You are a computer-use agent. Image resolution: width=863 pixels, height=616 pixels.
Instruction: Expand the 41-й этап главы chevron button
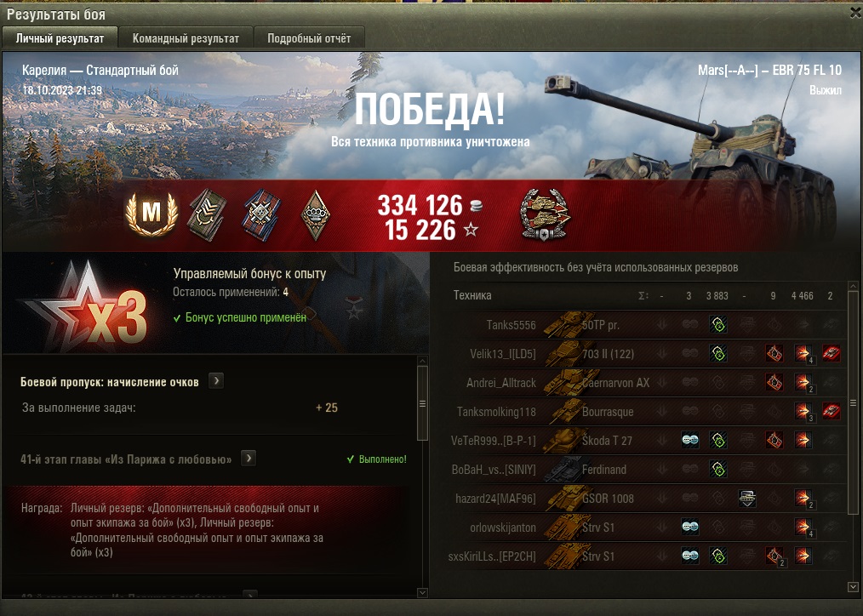pos(249,458)
